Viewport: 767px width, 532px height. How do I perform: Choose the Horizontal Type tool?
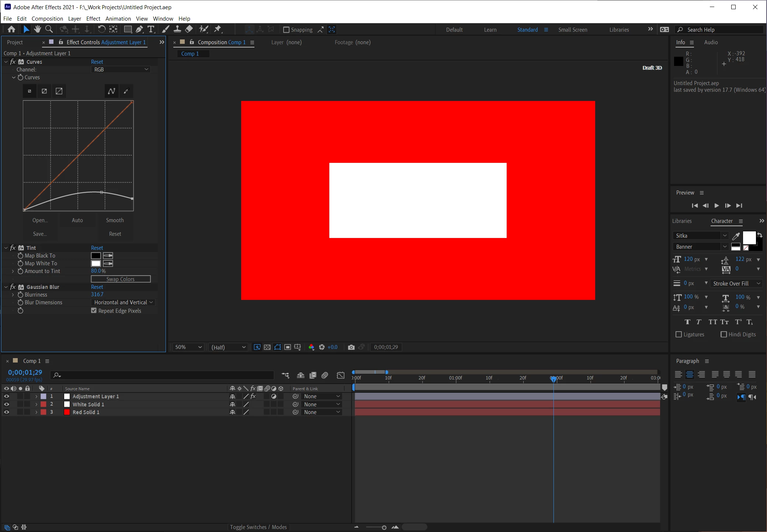pyautogui.click(x=151, y=29)
